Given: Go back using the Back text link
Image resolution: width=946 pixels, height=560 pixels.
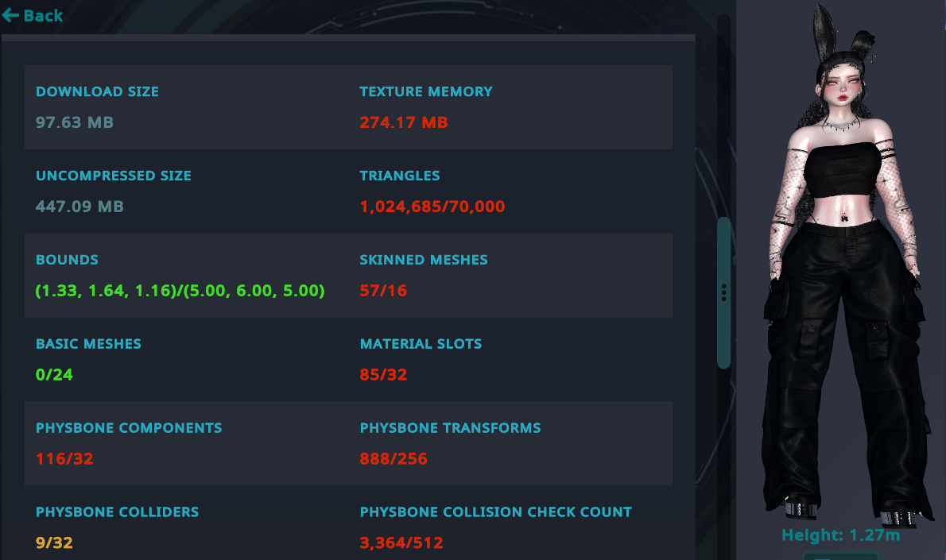Looking at the screenshot, I should (x=43, y=16).
